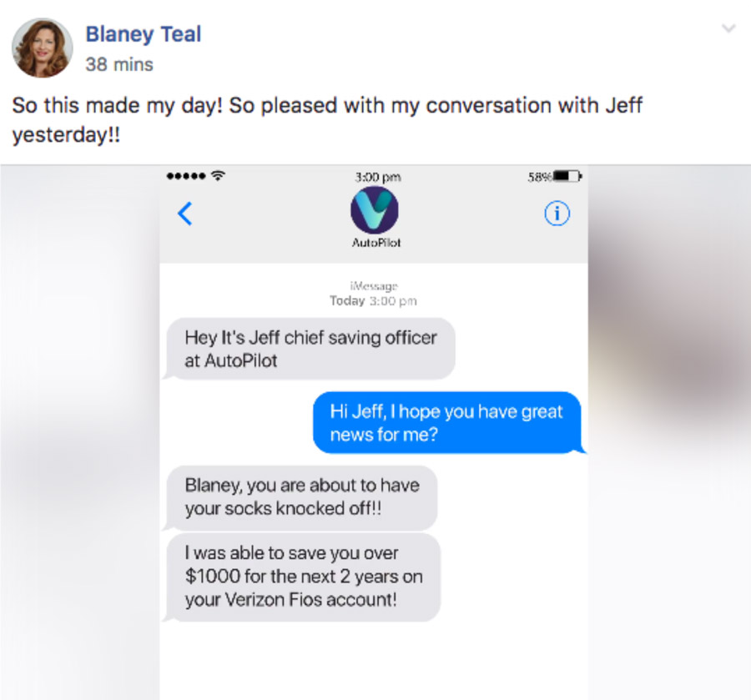Click the 'socks knocked off' message bubble
Viewport: 751px width, 700px height.
[301, 497]
